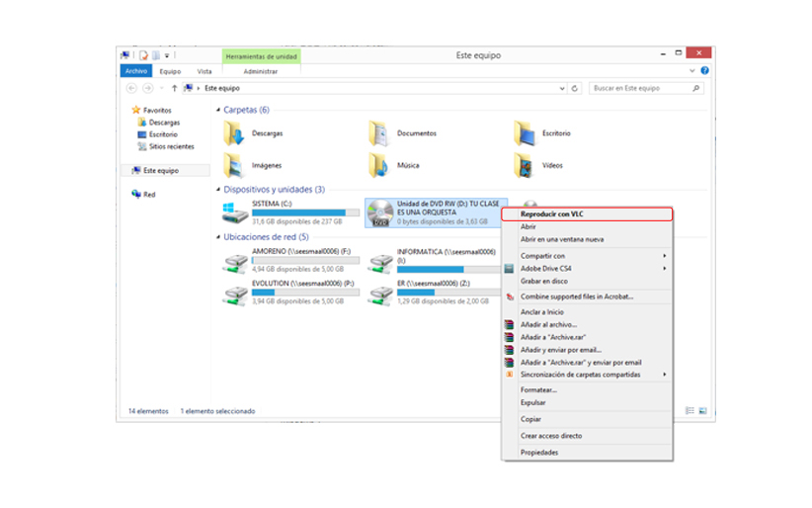The image size is (812, 508).
Task: Open the Vídeos folder icon
Action: (524, 165)
